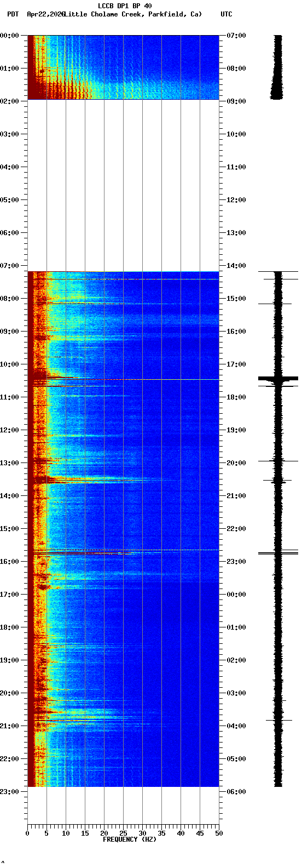Click the UTC '09:00' time label
Viewport: 302px width, 868px height.
coord(236,101)
